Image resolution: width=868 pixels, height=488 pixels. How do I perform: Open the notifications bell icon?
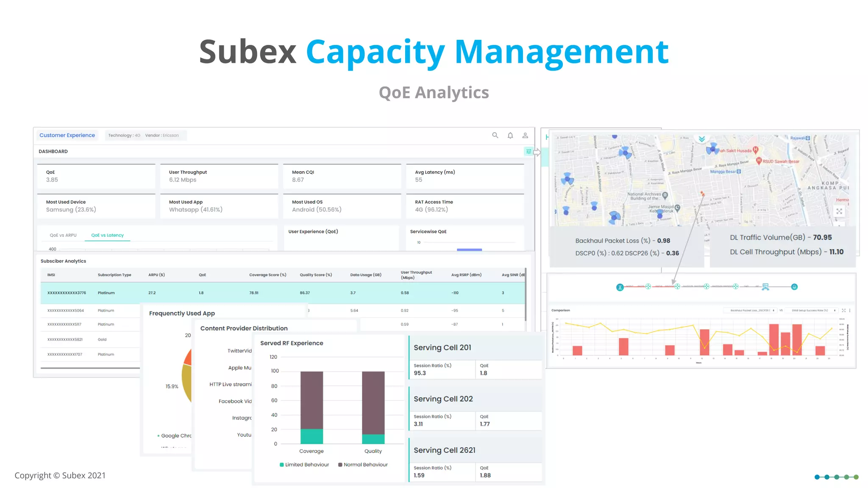tap(510, 135)
